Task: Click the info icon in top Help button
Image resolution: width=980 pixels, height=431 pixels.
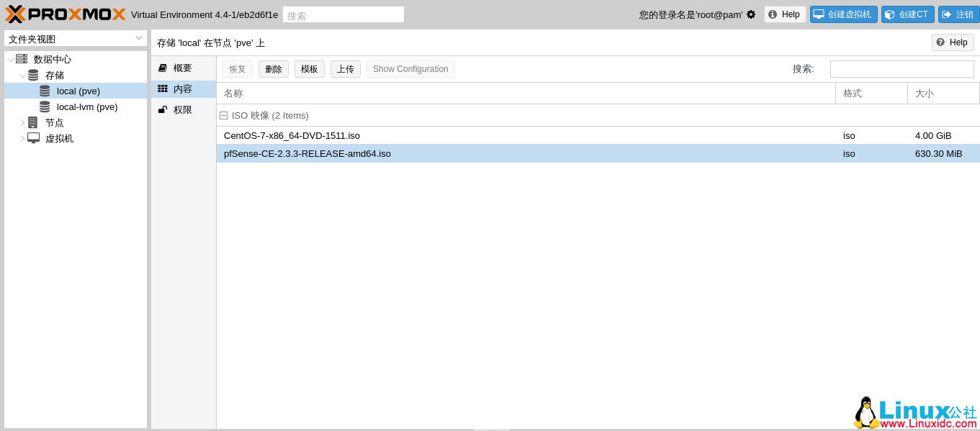Action: tap(773, 14)
